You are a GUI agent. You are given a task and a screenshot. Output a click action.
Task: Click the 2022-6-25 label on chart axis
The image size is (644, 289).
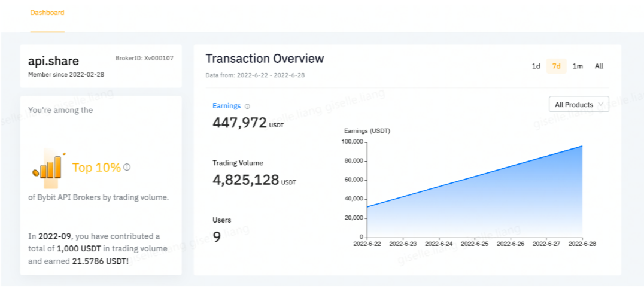[x=475, y=244]
